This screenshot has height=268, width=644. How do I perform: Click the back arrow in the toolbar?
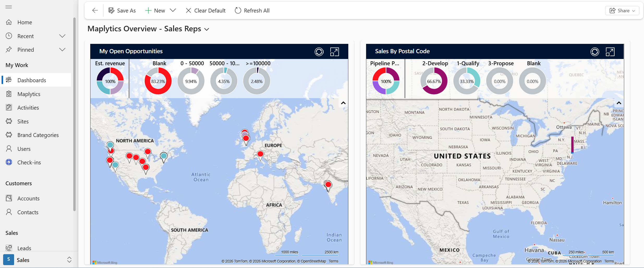coord(95,10)
